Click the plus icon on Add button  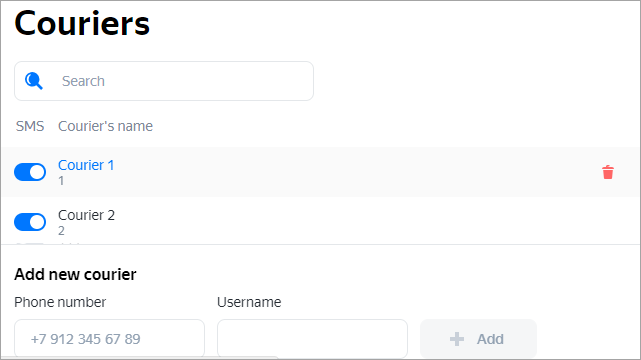click(x=457, y=339)
